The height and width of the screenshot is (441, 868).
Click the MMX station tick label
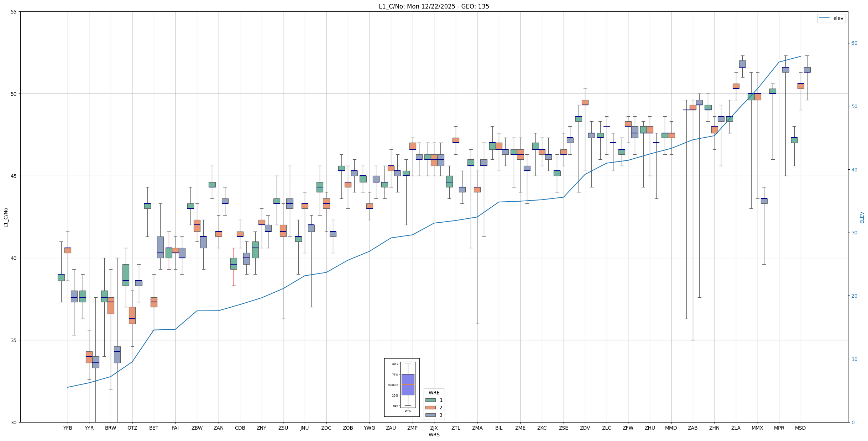757,428
